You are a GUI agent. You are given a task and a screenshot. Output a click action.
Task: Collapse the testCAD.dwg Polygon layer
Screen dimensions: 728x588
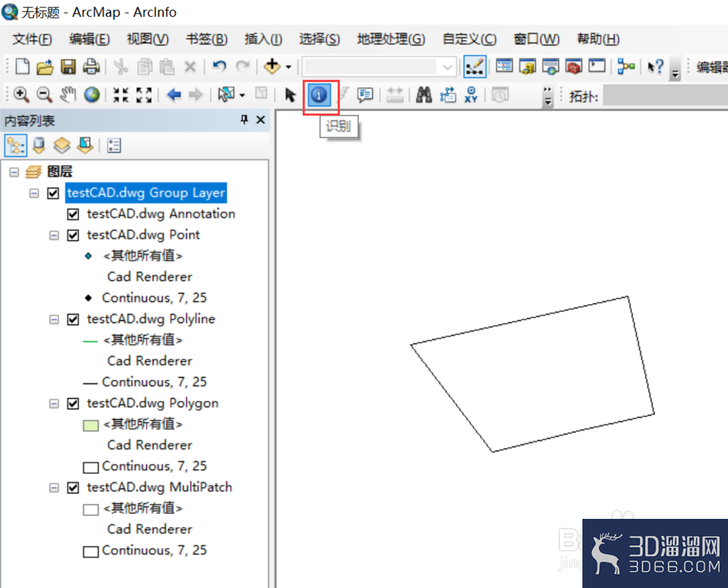[x=54, y=403]
